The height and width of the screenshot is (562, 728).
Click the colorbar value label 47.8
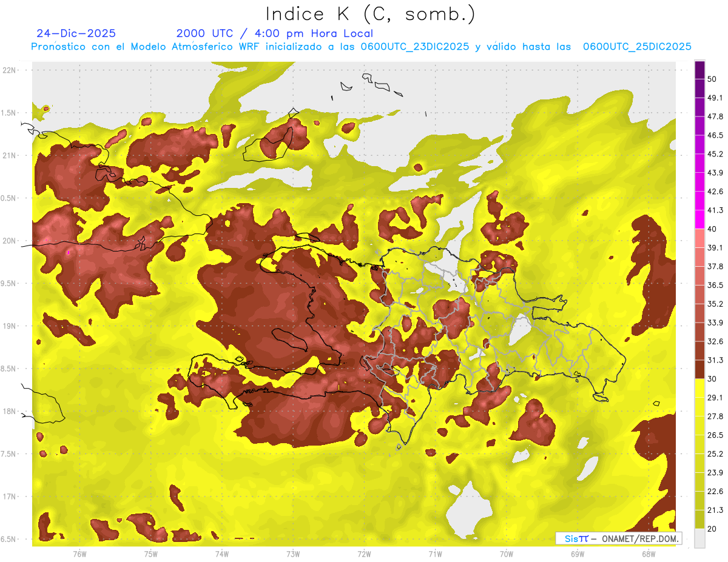click(715, 116)
